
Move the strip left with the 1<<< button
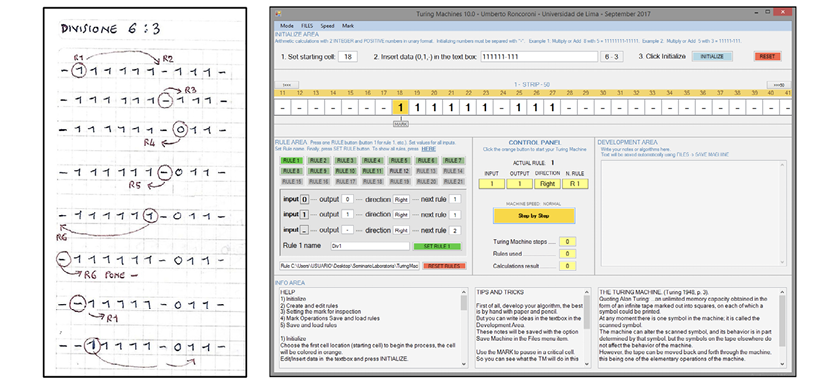287,85
